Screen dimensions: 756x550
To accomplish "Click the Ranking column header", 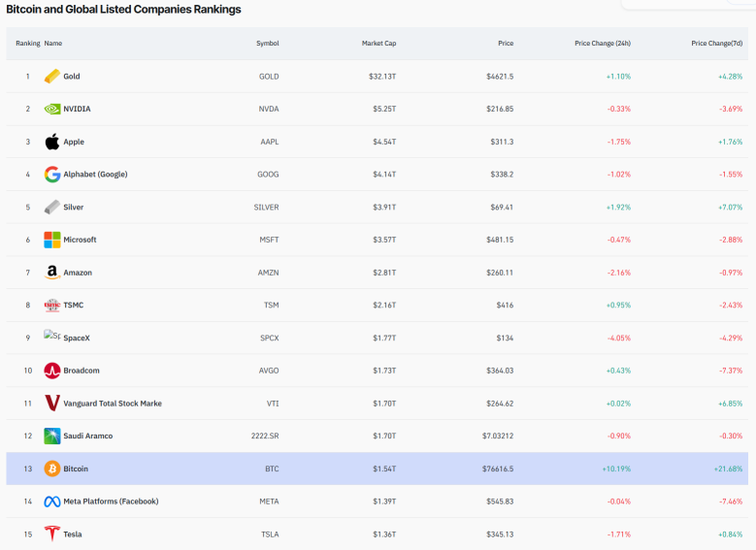I will (28, 44).
